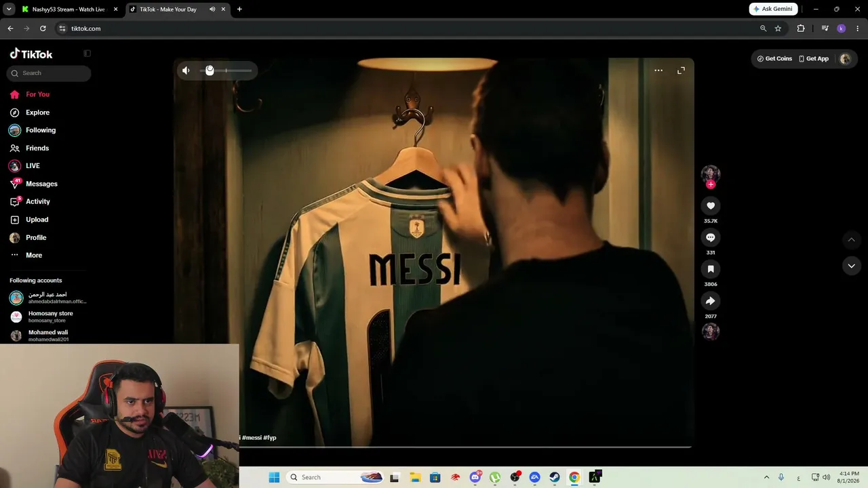
Task: Open the For You feed
Action: click(x=37, y=94)
